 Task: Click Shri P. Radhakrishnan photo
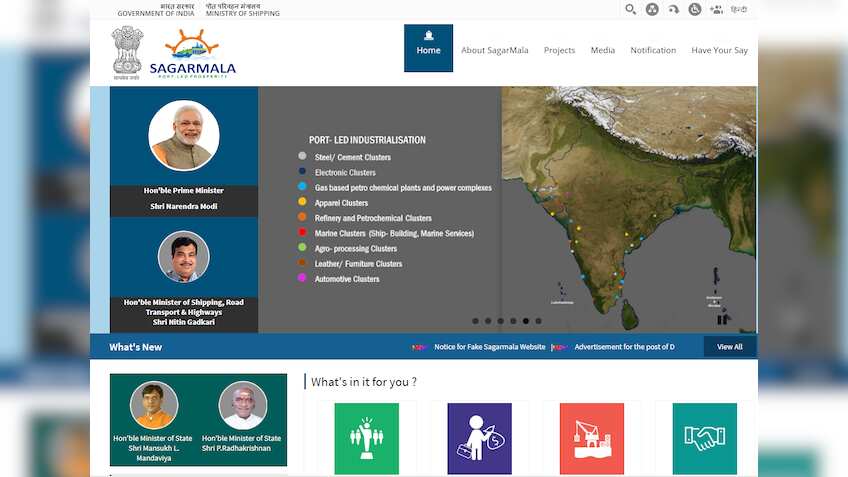tap(242, 405)
